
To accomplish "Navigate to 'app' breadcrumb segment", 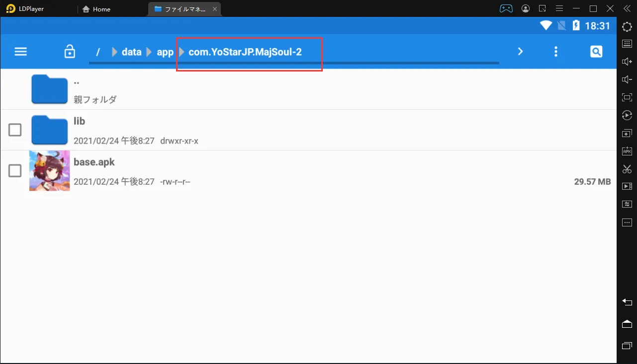I will 165,52.
